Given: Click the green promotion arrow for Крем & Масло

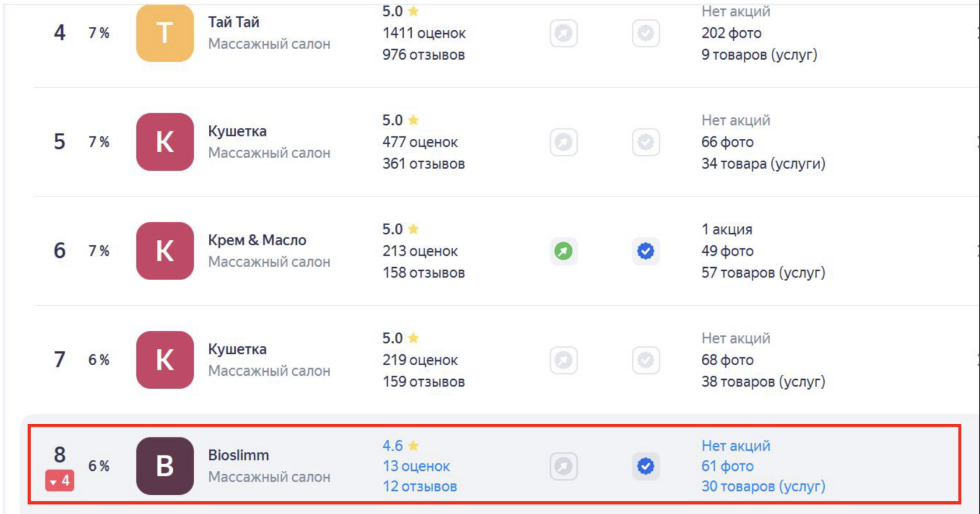Looking at the screenshot, I should pos(563,251).
